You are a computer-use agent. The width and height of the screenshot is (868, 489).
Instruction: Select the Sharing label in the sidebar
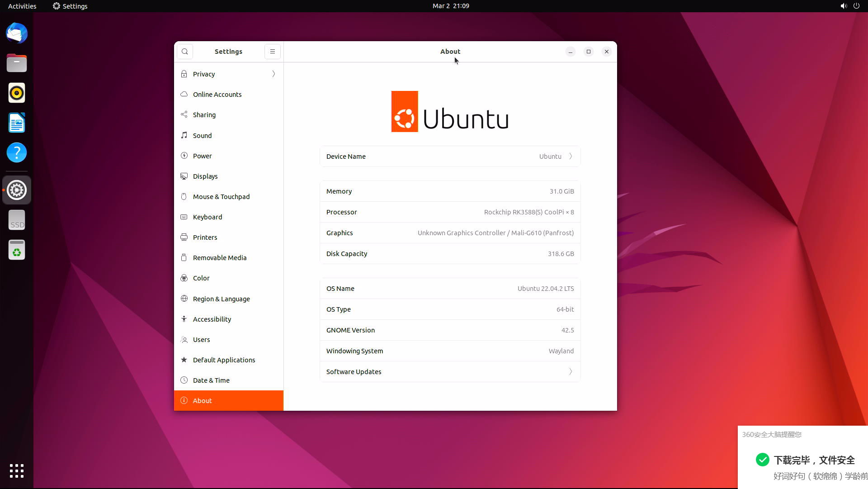(204, 115)
